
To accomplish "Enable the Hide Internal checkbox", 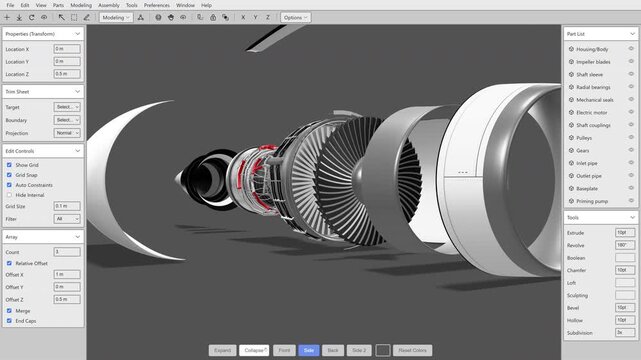I will (9, 195).
